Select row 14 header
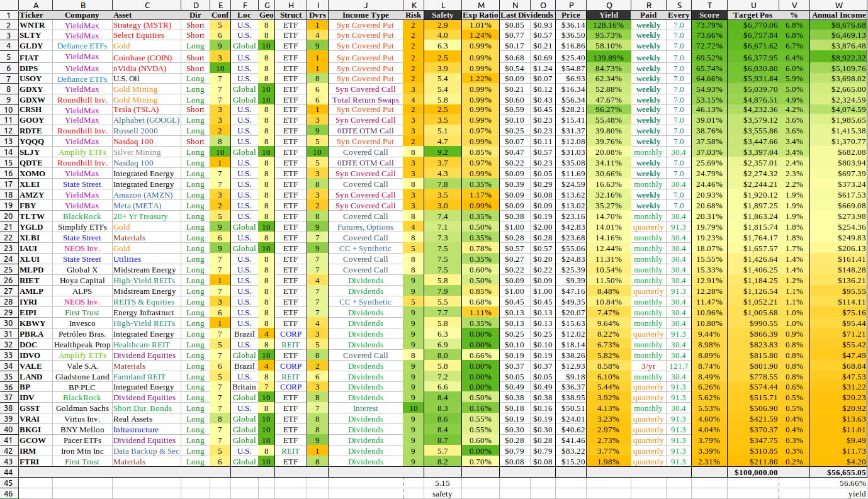Viewport: 868px width, 499px height. click(9, 152)
